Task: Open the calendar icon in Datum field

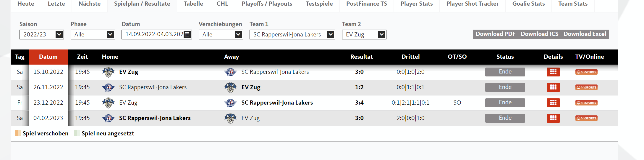Action: (x=187, y=34)
